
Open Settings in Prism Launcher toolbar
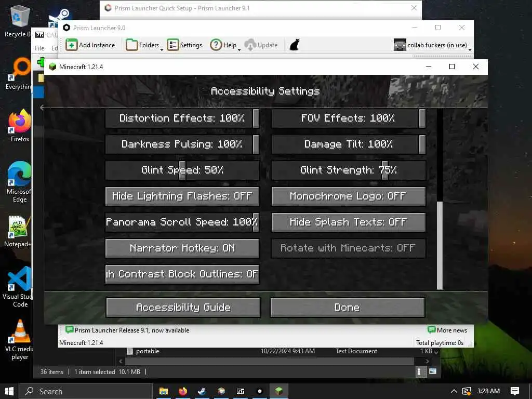[185, 45]
